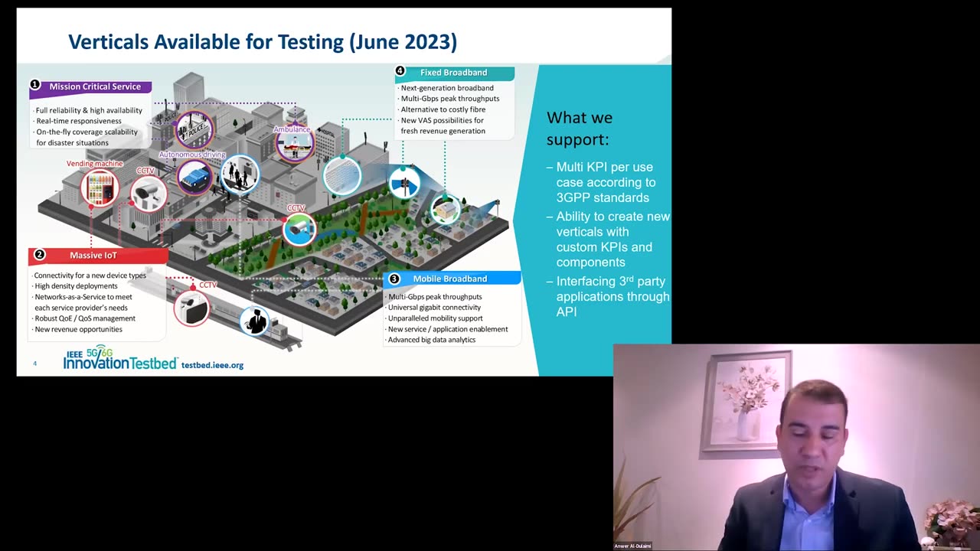Screen dimensions: 980x551
Task: Click the CCTV label above the train
Action: point(208,285)
